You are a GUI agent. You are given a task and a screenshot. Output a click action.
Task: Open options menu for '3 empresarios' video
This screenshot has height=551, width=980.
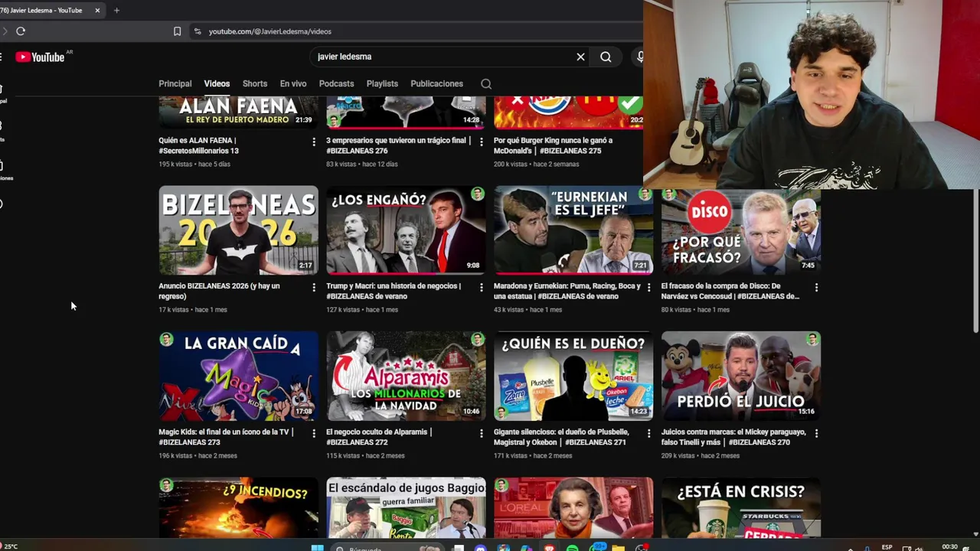481,142
